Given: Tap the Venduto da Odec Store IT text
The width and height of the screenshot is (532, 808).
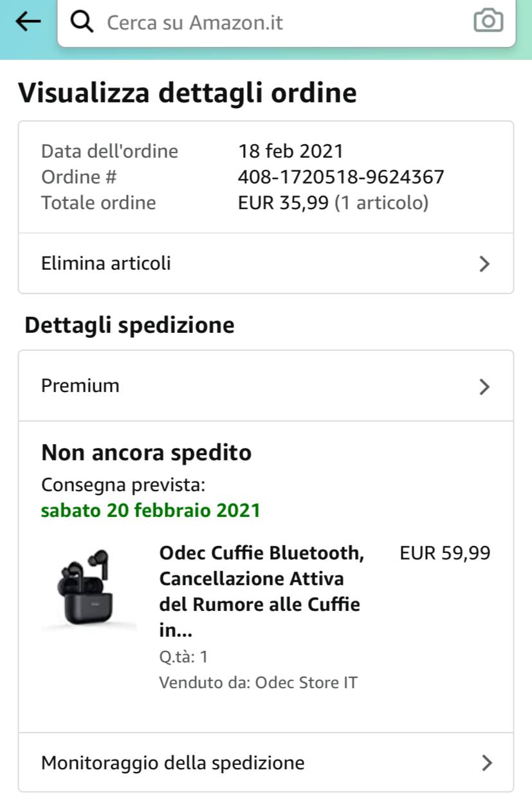Looking at the screenshot, I should pyautogui.click(x=258, y=682).
